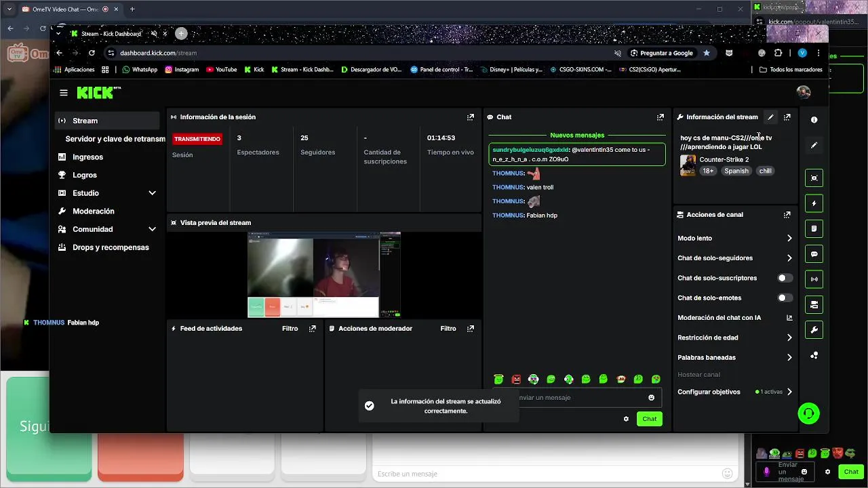868x488 pixels.
Task: Bookmark this page with star icon
Action: click(x=707, y=53)
